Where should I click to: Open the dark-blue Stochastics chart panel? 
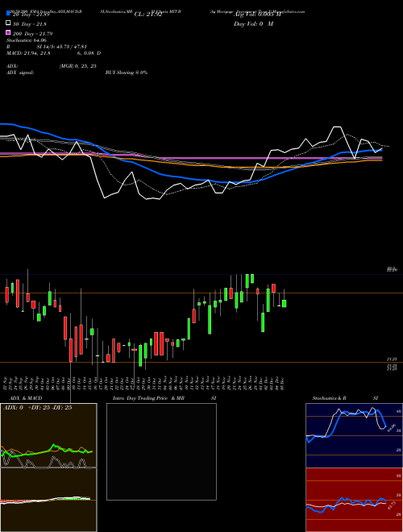coord(354,435)
